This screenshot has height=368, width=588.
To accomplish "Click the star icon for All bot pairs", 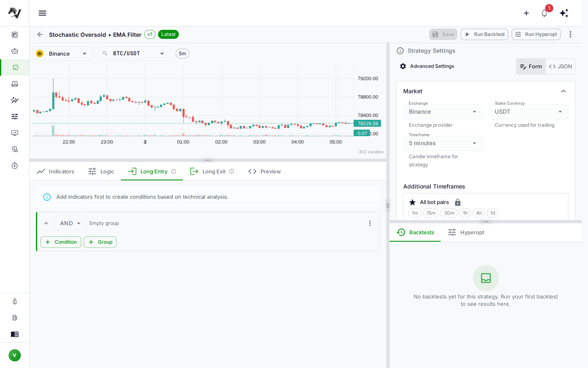I will point(412,202).
